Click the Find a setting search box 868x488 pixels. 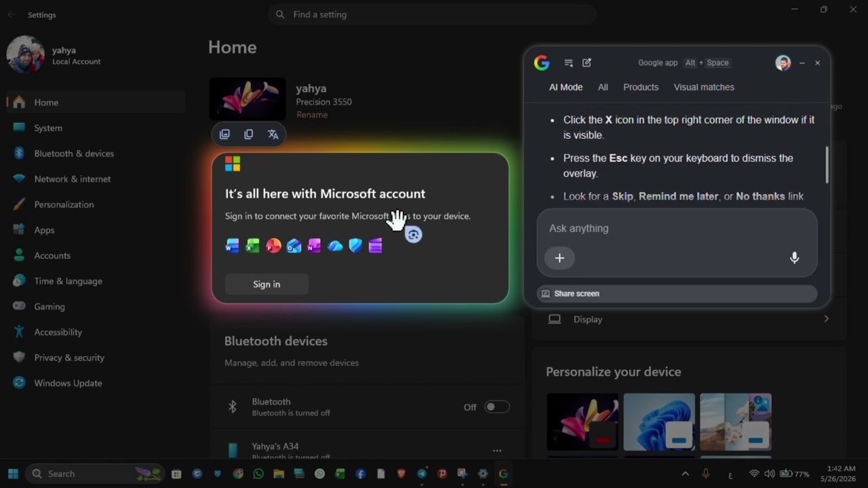[x=432, y=14]
